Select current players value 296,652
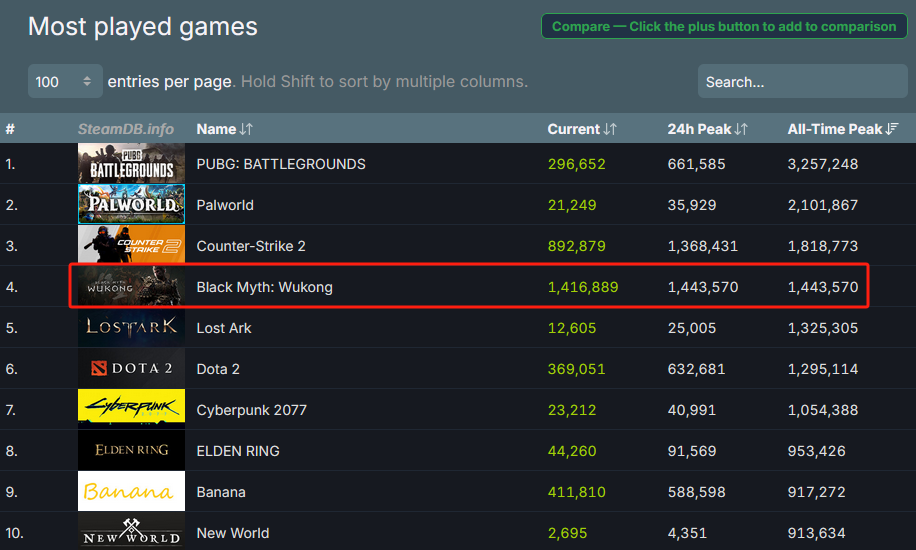 pos(577,164)
